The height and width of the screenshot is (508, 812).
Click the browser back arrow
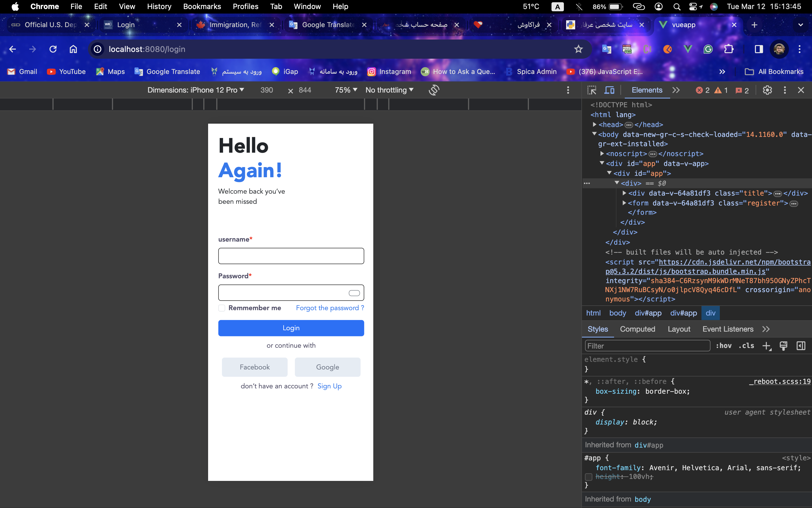12,49
